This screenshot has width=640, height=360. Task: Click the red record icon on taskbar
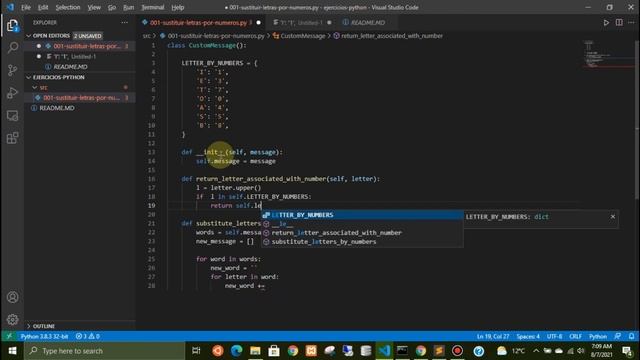tap(457, 351)
